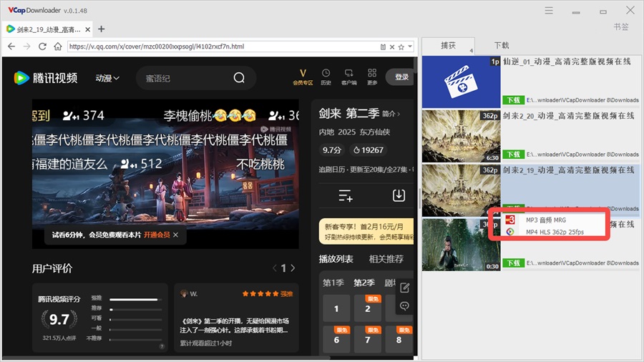Go to the previous review page
This screenshot has height=362, width=644.
pyautogui.click(x=274, y=268)
